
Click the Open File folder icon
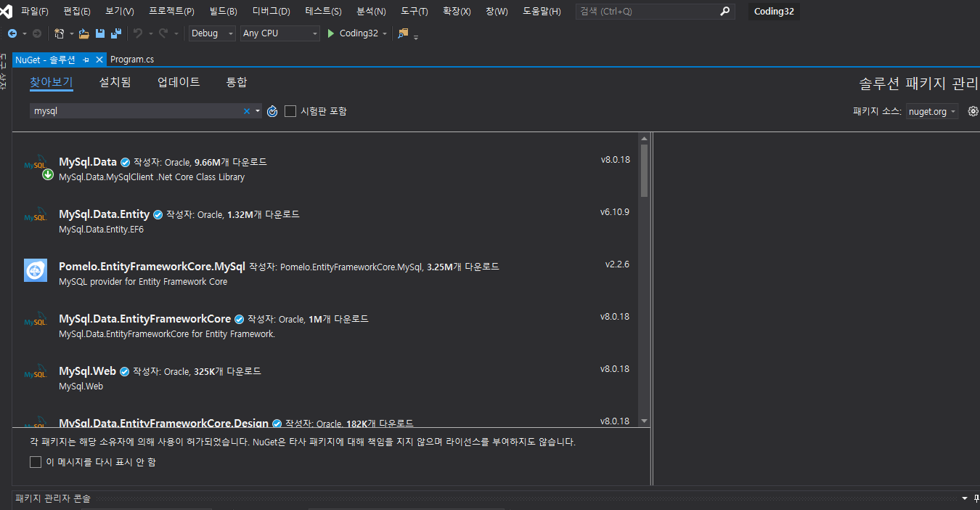pyautogui.click(x=84, y=33)
